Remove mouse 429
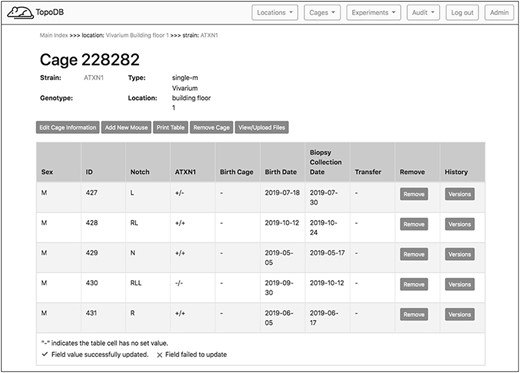520x373 pixels. (414, 254)
